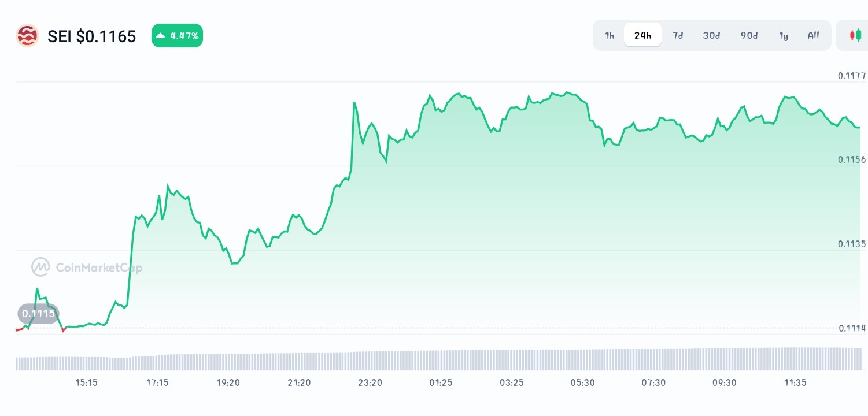868x416 pixels.
Task: Click the 01:25 time axis label
Action: tap(441, 382)
